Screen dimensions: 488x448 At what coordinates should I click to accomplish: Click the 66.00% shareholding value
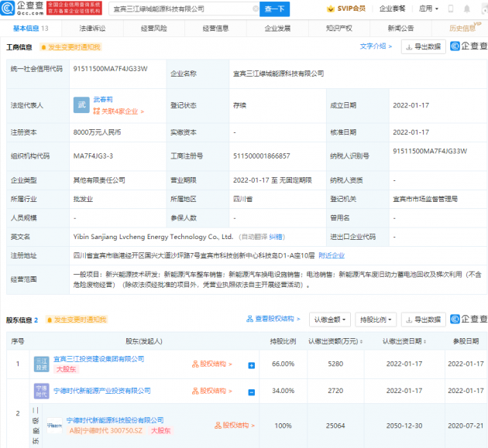pos(283,364)
